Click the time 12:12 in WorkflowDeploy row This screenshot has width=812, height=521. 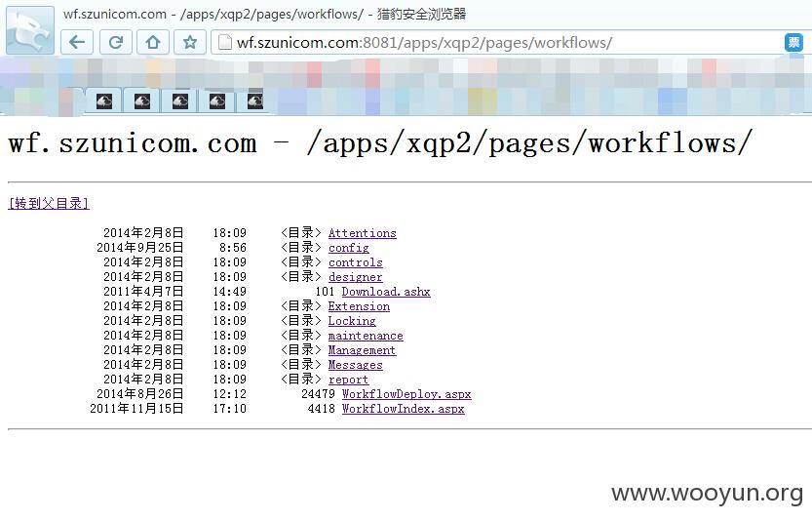point(229,394)
